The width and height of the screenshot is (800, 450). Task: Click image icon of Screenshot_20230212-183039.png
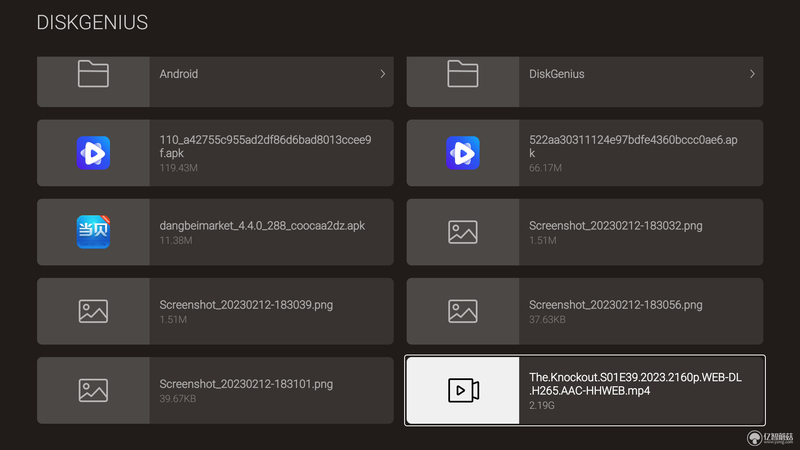(93, 311)
